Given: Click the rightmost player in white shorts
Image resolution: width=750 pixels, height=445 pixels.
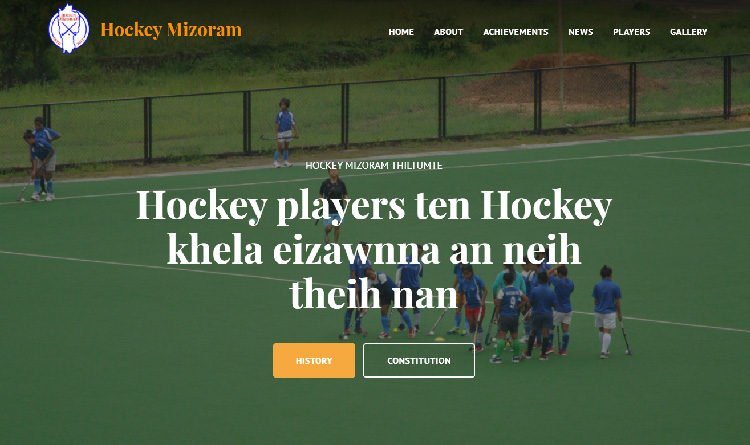Looking at the screenshot, I should 607,311.
